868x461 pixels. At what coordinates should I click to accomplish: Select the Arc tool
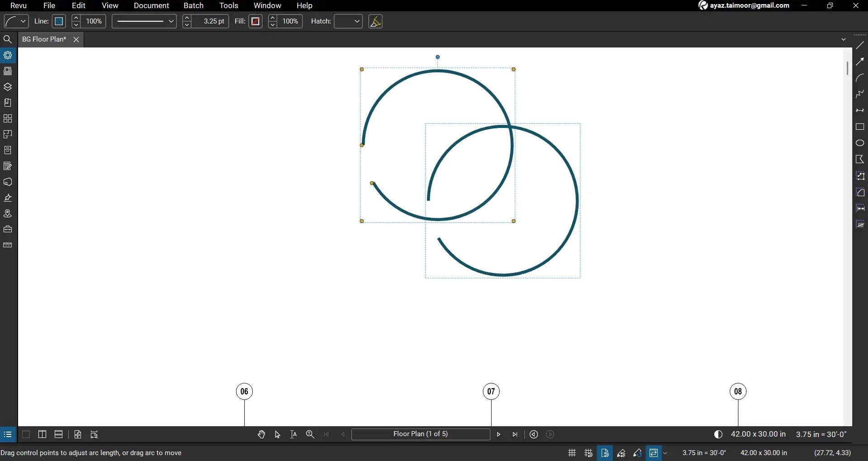pyautogui.click(x=860, y=78)
